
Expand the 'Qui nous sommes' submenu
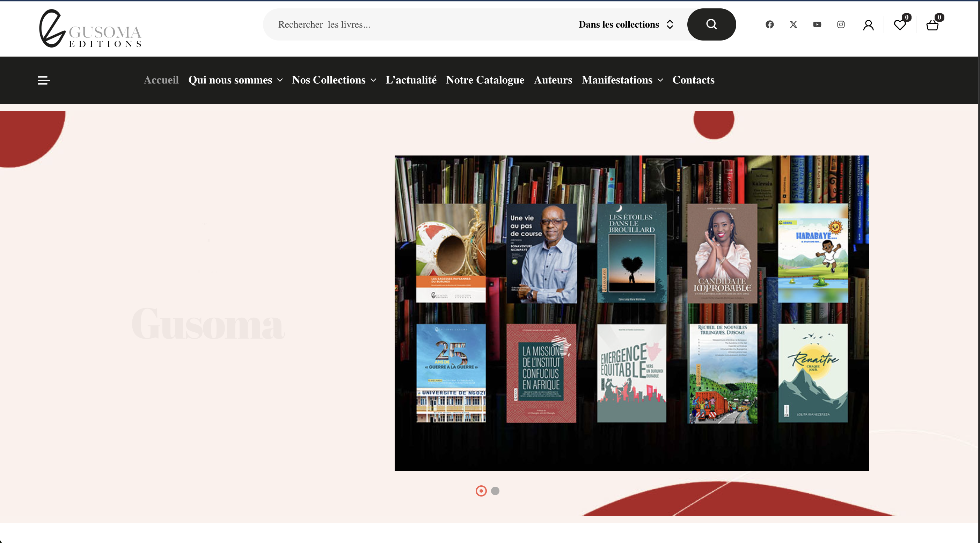point(235,80)
